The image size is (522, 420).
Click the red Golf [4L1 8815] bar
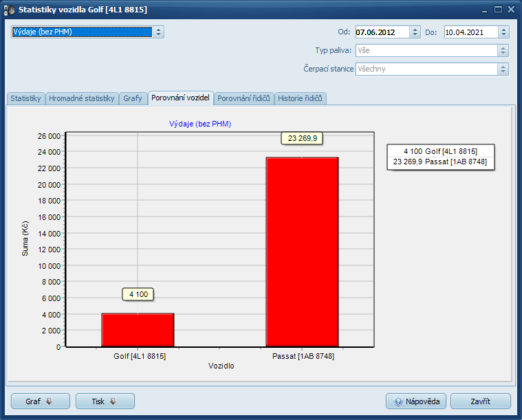[138, 330]
